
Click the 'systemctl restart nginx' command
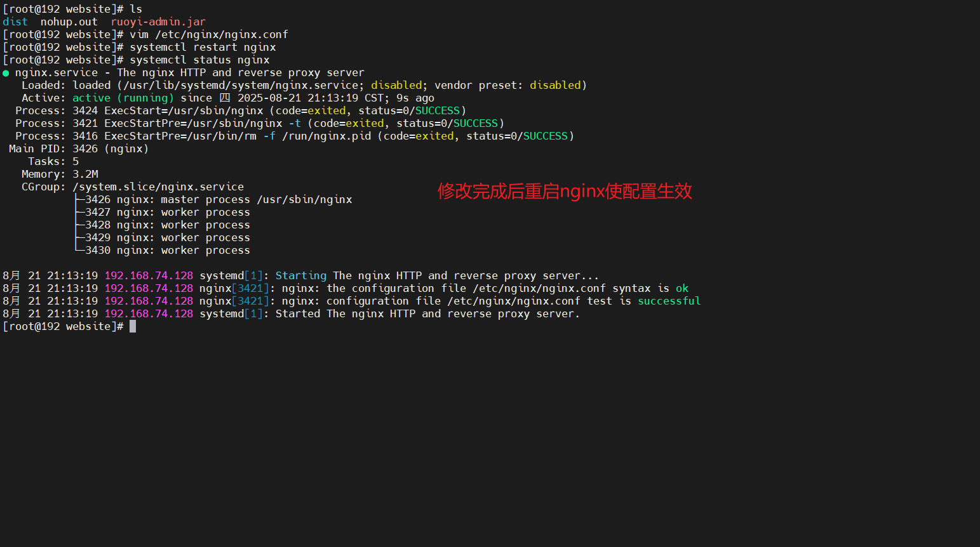coord(203,47)
